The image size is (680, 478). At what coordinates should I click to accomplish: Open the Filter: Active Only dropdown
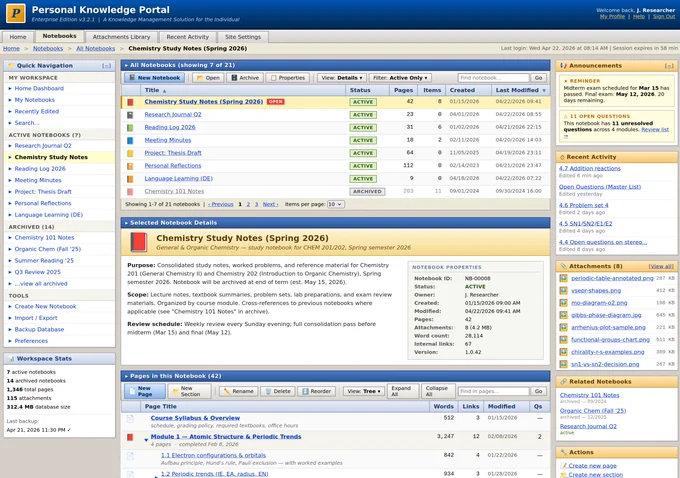click(400, 78)
